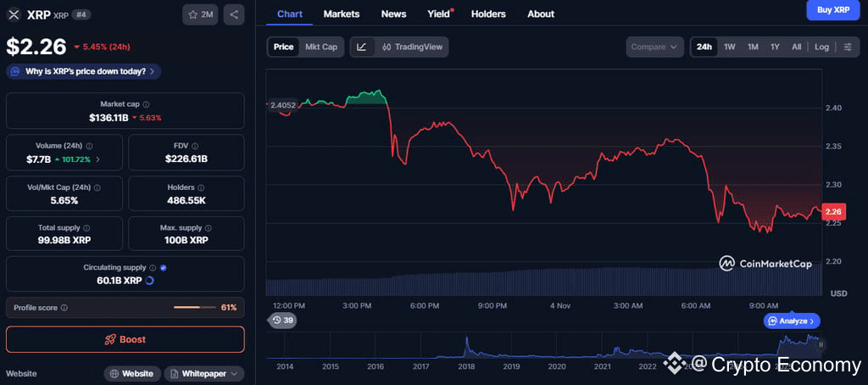Click the Market cap info icon
The width and height of the screenshot is (868, 385).
146,104
